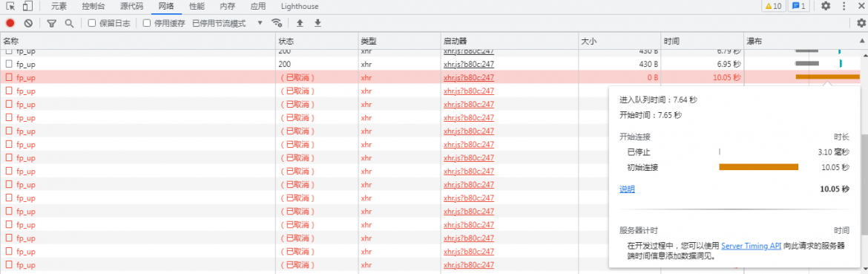Click the inspect element picker icon
The image size is (868, 274).
pyautogui.click(x=10, y=6)
